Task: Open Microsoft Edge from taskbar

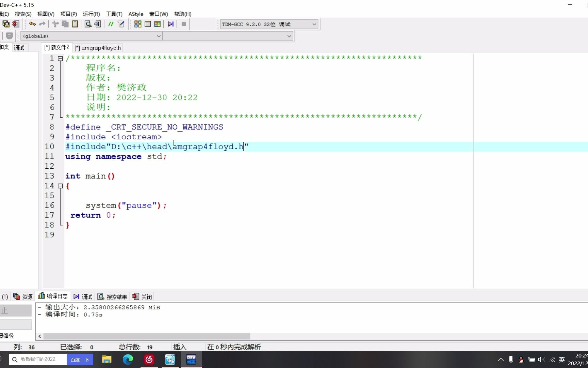Action: tap(128, 359)
